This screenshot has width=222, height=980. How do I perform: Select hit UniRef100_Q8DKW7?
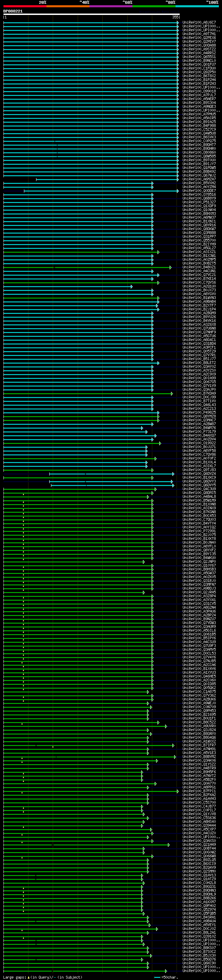(199, 229)
